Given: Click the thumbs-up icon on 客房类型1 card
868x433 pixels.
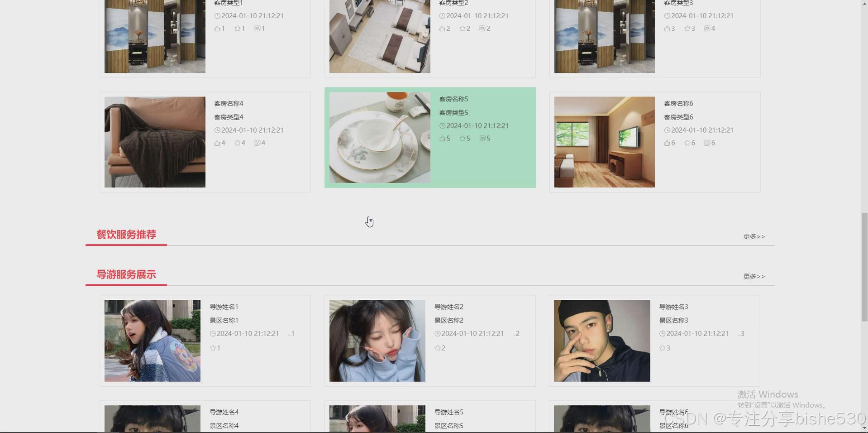Looking at the screenshot, I should pyautogui.click(x=217, y=29).
